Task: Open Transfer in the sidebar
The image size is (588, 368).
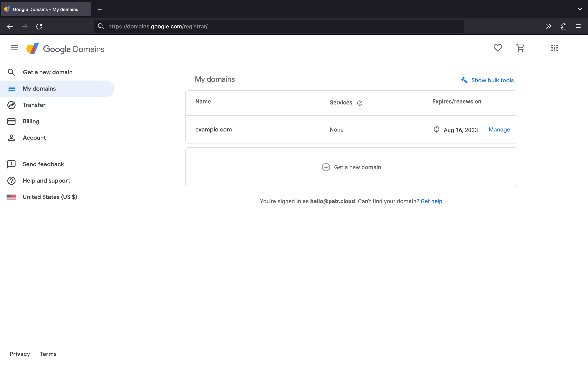Action: coord(57,105)
